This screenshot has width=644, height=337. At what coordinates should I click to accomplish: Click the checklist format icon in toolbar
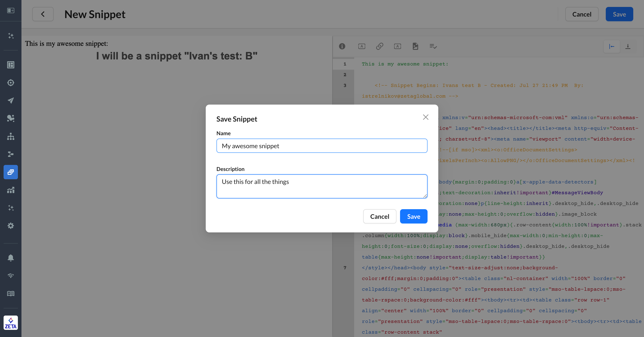point(433,46)
